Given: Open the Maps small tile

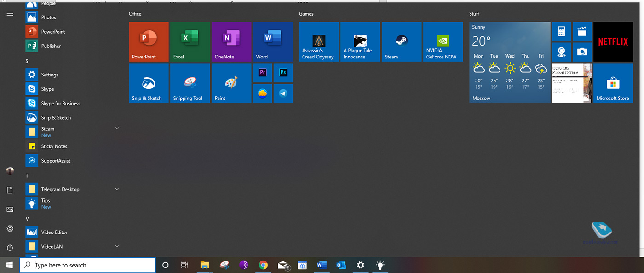Looking at the screenshot, I should [562, 52].
